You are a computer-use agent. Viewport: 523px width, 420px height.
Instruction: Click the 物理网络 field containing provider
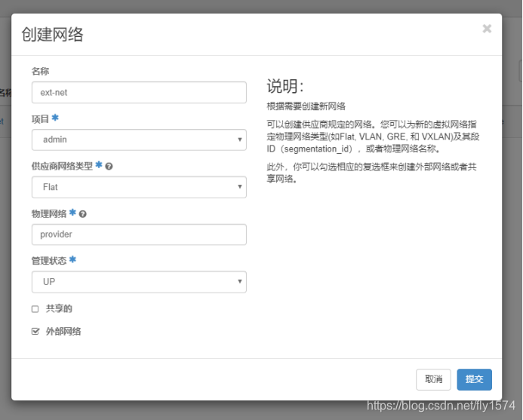139,235
